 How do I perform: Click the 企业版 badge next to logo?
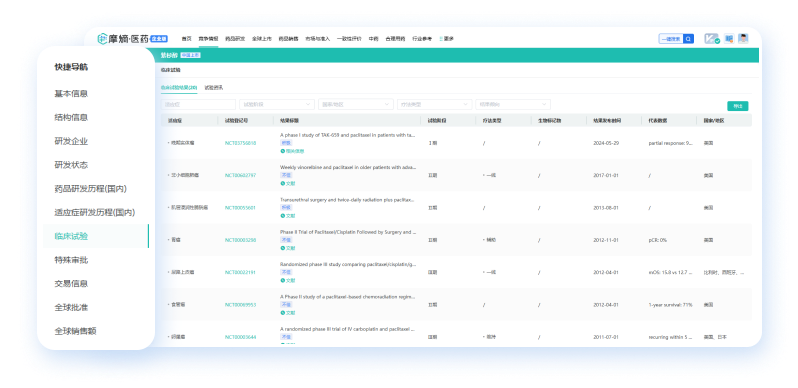point(159,39)
